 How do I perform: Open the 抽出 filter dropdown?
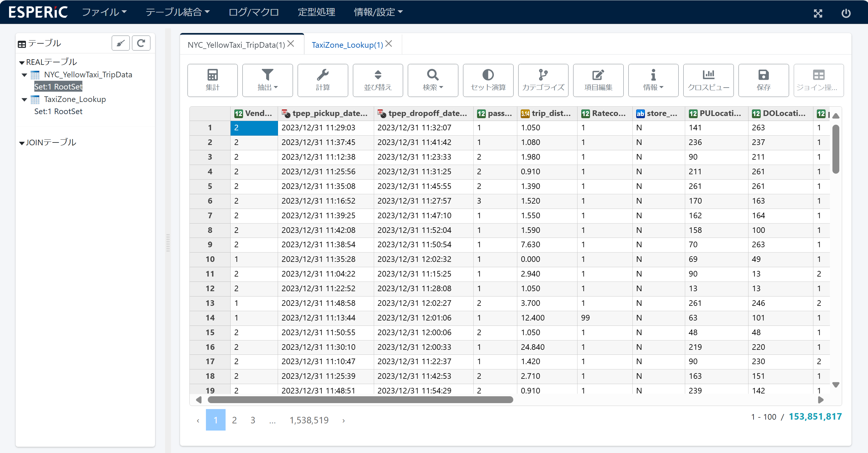pyautogui.click(x=267, y=80)
